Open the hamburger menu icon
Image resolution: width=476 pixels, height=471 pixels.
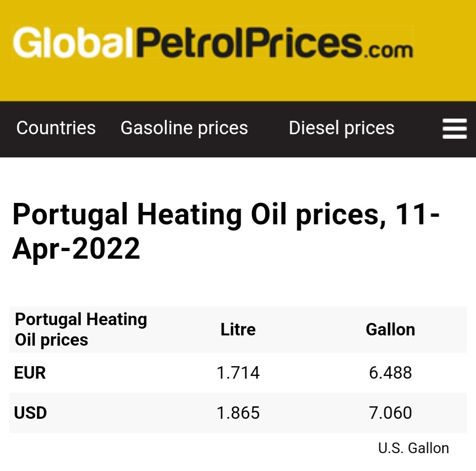(x=454, y=128)
